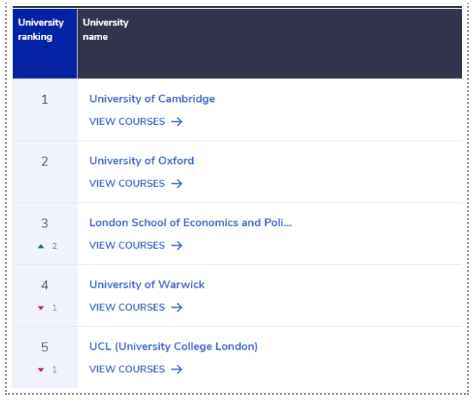Screen dimensions: 476x401
Task: Click View Courses text for UCL
Action: (x=127, y=369)
